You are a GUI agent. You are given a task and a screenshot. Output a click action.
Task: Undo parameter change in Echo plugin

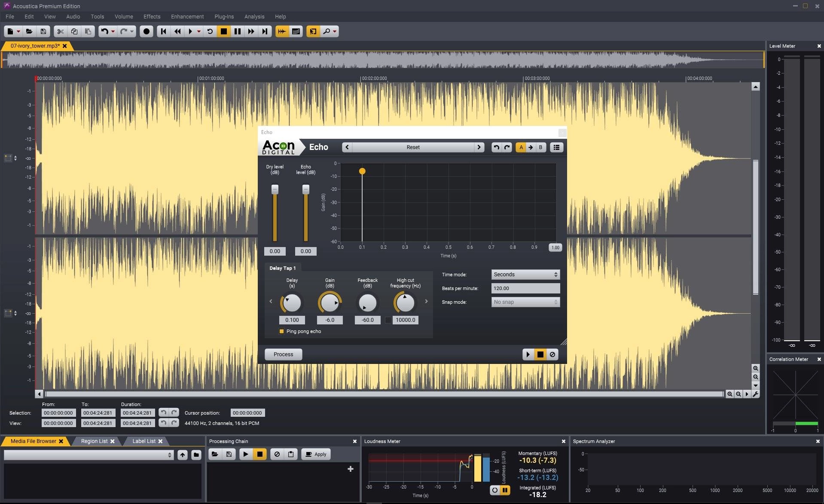pyautogui.click(x=496, y=147)
